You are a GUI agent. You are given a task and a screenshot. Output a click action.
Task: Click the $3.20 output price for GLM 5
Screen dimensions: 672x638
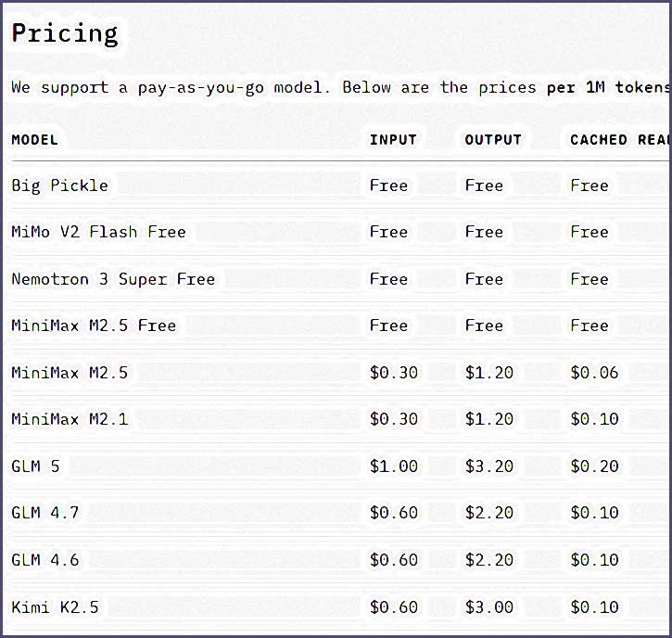tap(489, 466)
